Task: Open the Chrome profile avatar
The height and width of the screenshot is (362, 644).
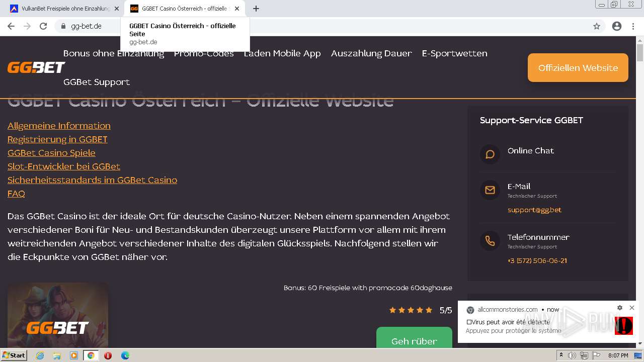Action: click(617, 26)
